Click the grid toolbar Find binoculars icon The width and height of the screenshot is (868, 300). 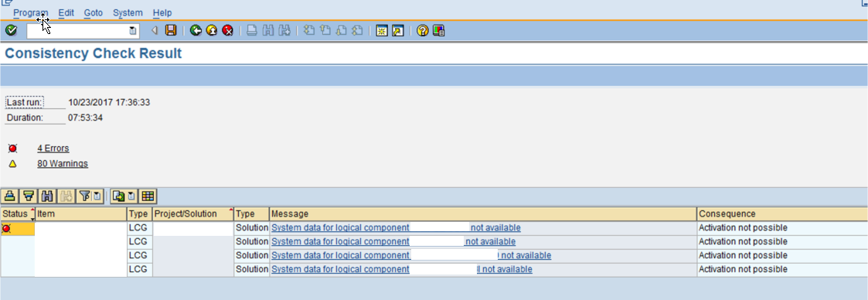point(47,196)
